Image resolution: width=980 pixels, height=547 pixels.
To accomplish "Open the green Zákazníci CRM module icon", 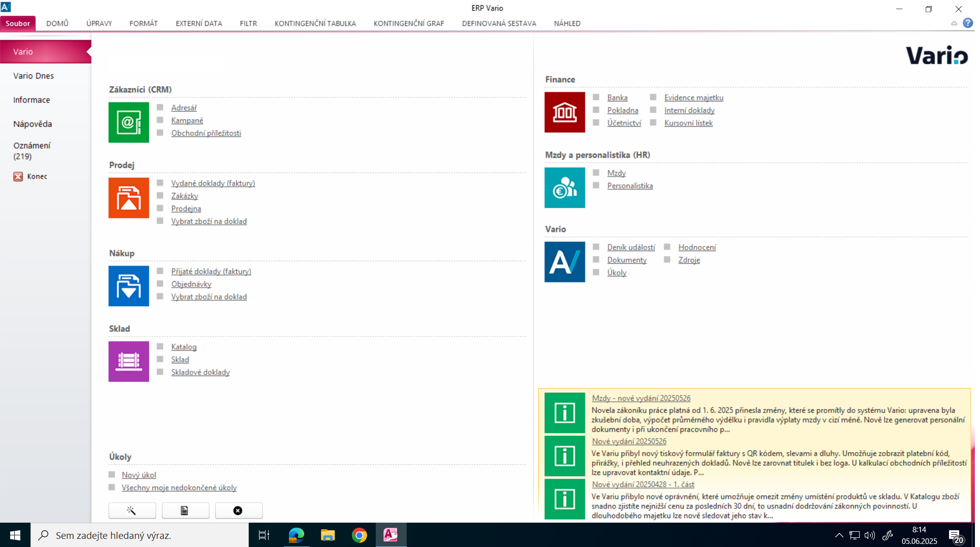I will pyautogui.click(x=129, y=122).
